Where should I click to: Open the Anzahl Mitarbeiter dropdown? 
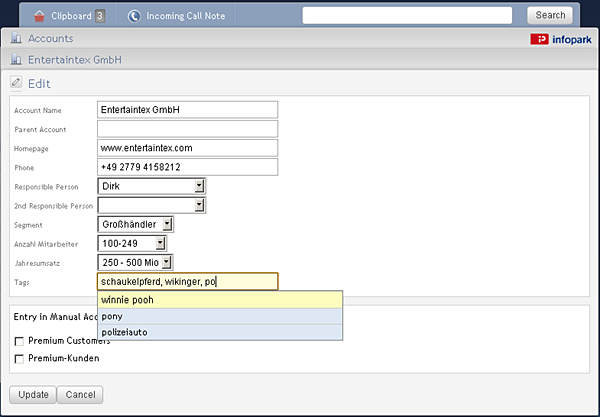click(132, 244)
